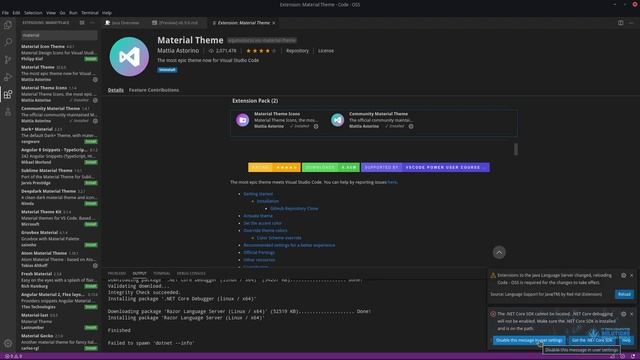Click the Mattia Astorino publisher name link

[178, 51]
